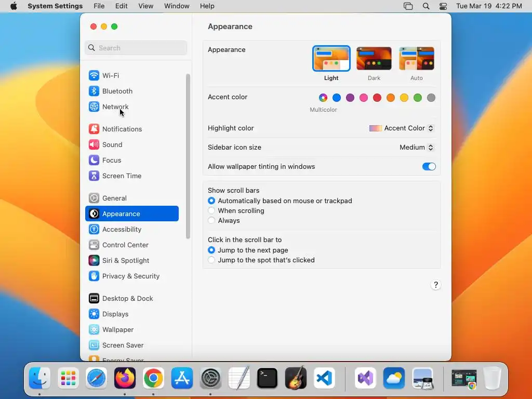Choose Dark appearance thumbnail

374,58
